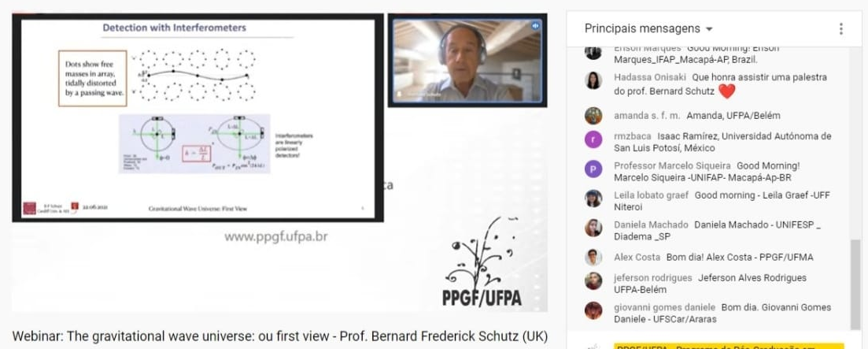Click the www.ppgf.ufpa.br link
Viewport: 868px width, 349px height.
click(x=275, y=236)
